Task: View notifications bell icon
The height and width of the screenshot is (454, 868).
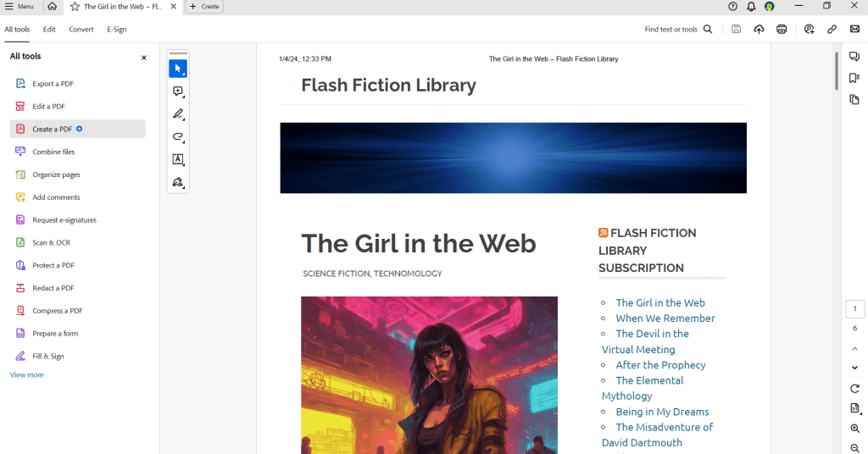Action: coord(751,7)
